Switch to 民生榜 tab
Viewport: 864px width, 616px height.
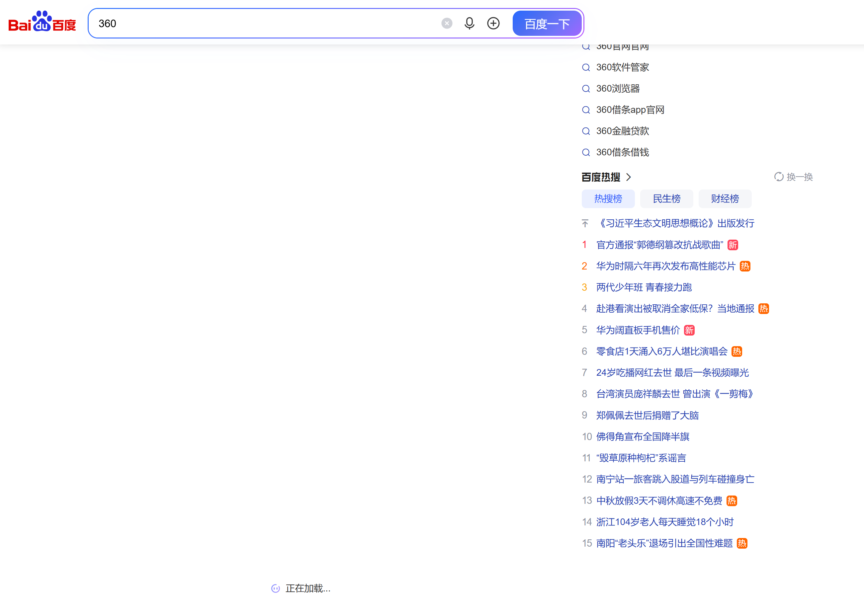666,199
